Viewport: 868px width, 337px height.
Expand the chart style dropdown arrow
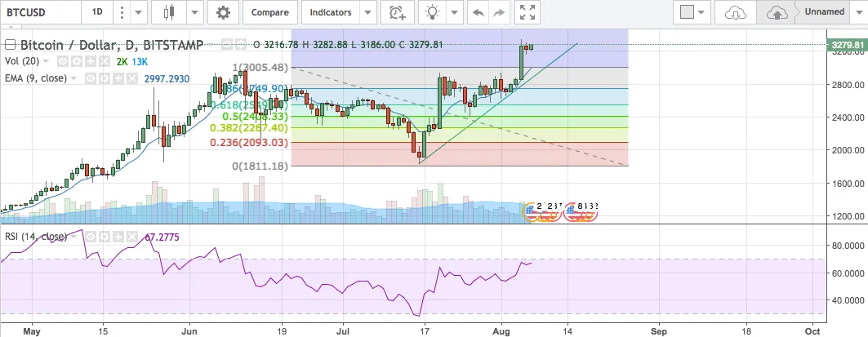click(194, 12)
